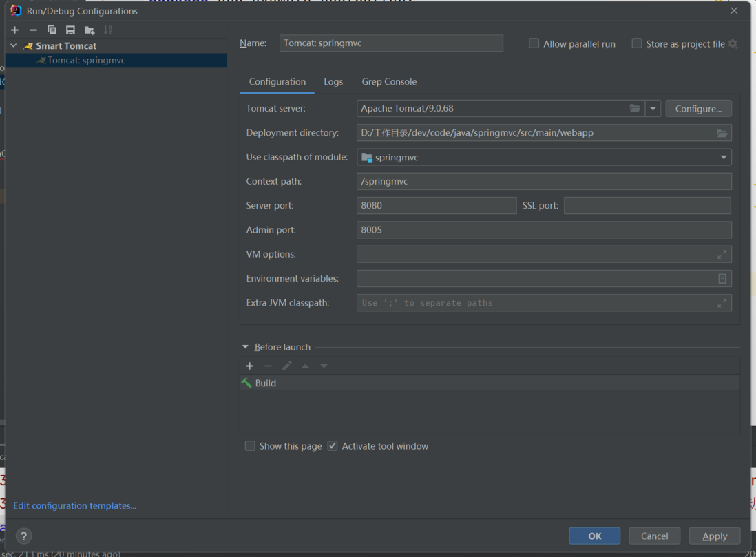Uncheck Activate tool window
The image size is (756, 557).
(x=332, y=446)
